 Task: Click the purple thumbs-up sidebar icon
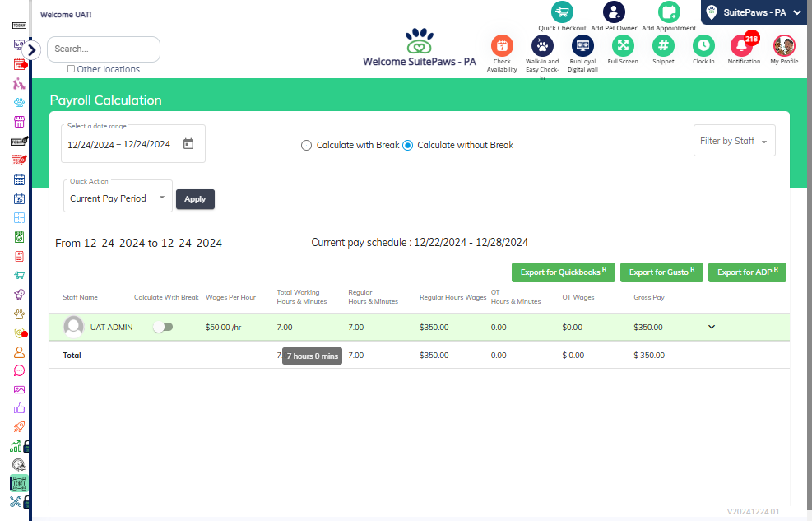(x=19, y=408)
